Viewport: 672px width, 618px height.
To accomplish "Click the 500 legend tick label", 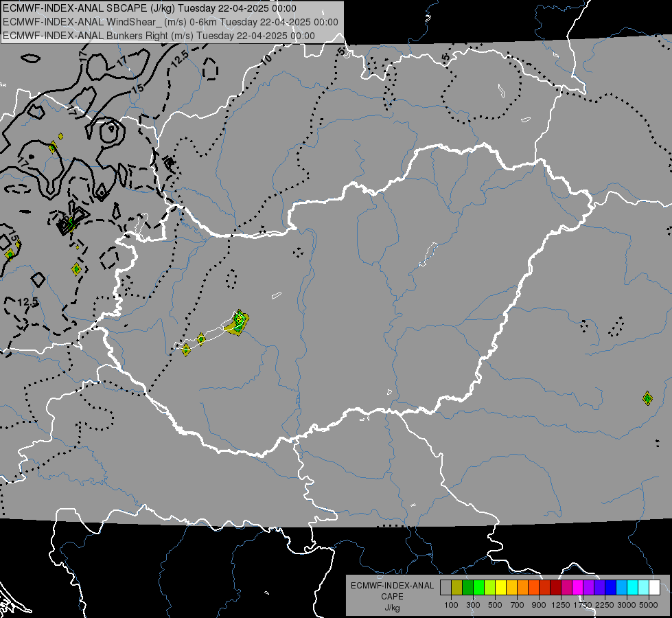I will [x=495, y=605].
